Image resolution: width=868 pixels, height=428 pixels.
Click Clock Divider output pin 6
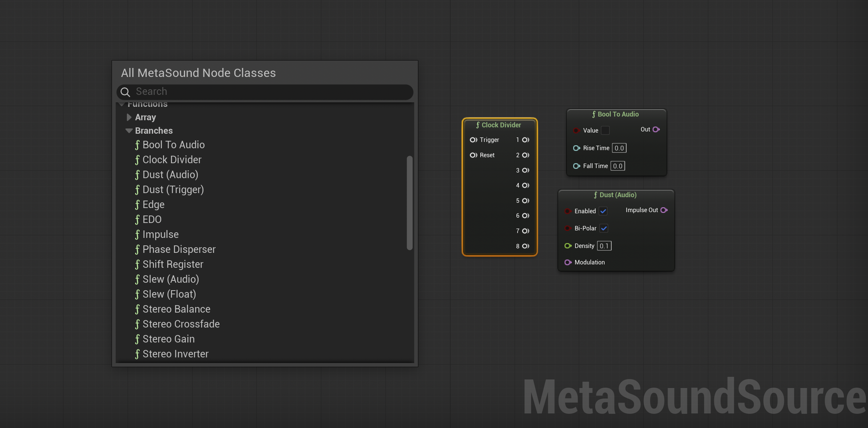525,215
